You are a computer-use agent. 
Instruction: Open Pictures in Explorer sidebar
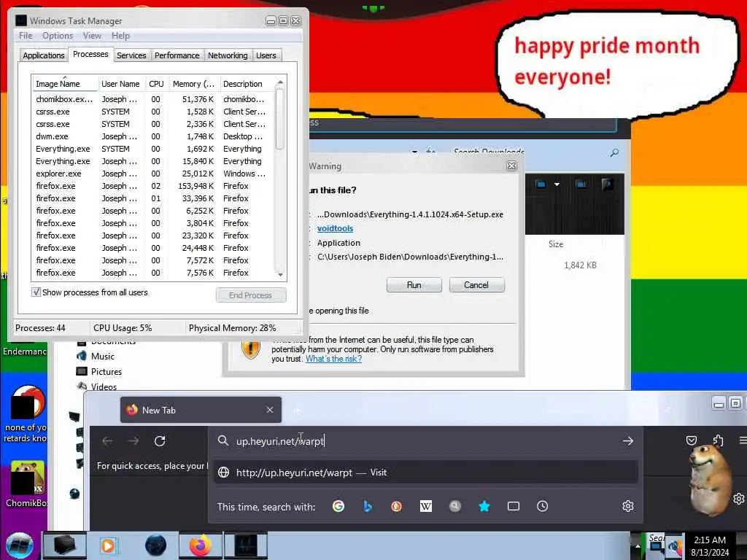click(99, 371)
